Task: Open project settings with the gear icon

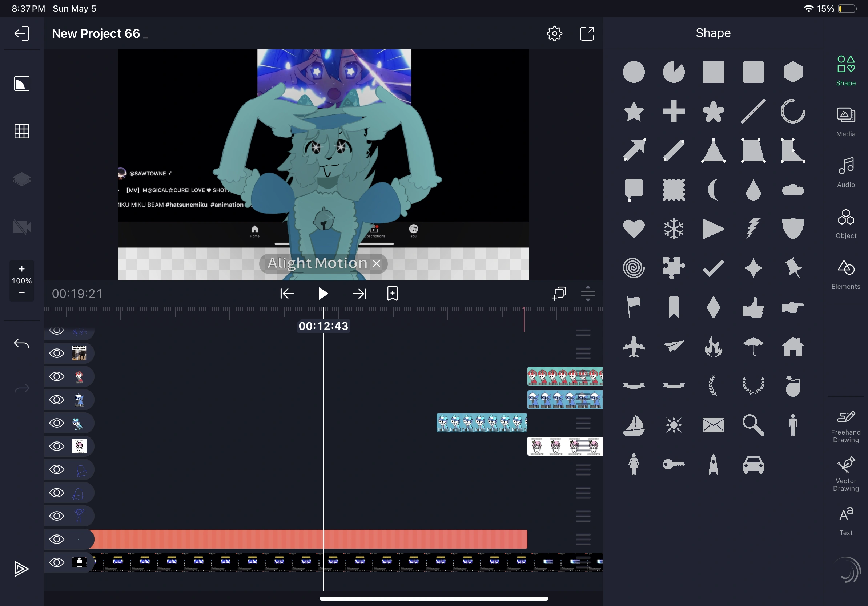Action: point(554,33)
